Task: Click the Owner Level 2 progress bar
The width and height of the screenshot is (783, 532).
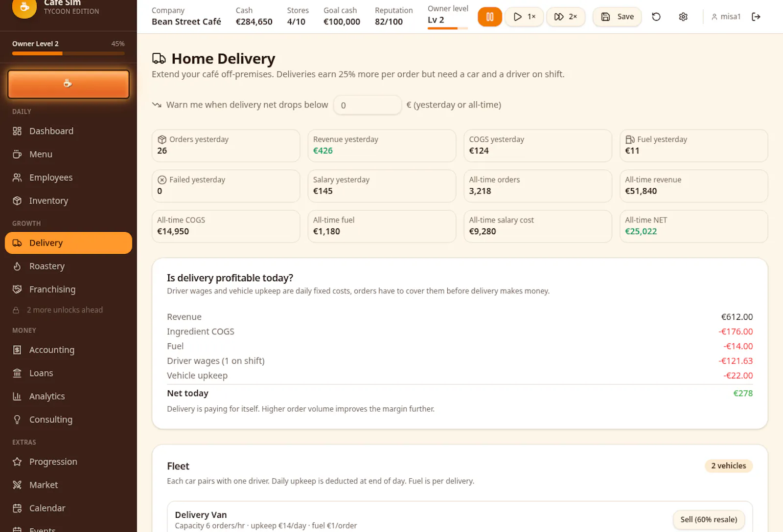Action: tap(69, 53)
